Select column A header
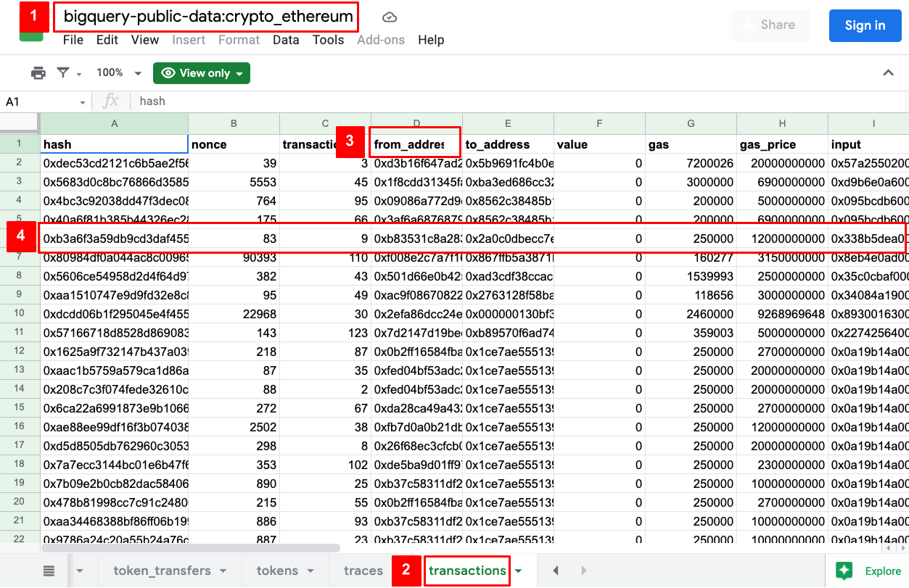Viewport: 909px width, 588px height. tap(114, 123)
